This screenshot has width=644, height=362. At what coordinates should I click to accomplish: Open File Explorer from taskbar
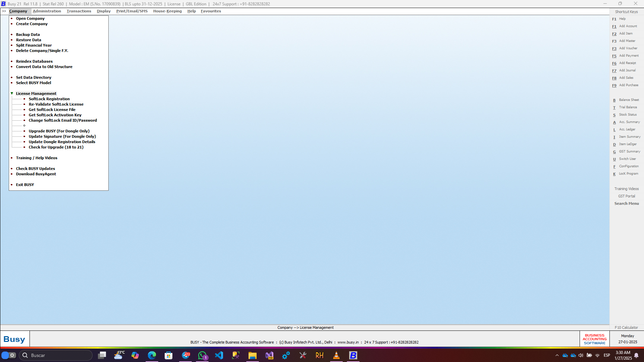253,355
